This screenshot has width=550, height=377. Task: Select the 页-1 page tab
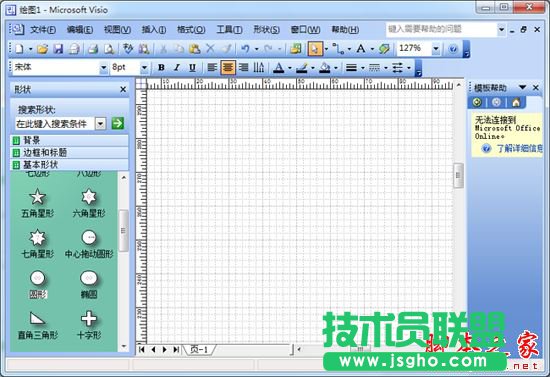(x=199, y=349)
